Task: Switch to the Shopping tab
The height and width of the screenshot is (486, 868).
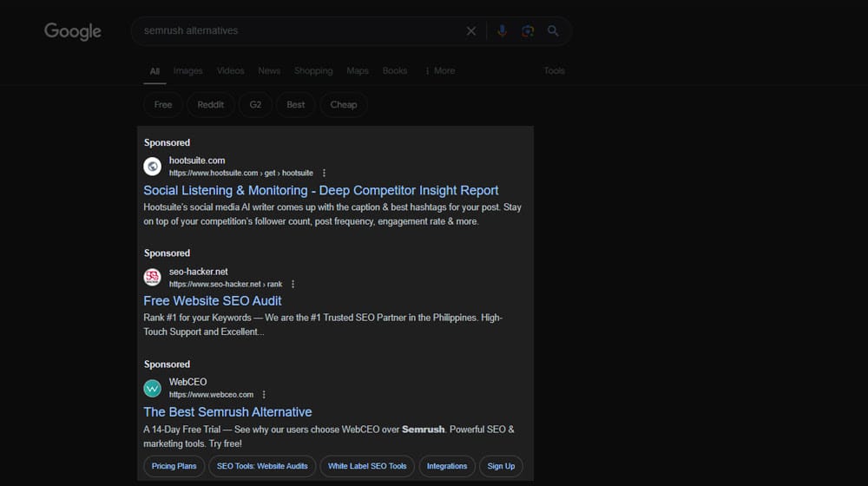Action: pyautogui.click(x=313, y=71)
